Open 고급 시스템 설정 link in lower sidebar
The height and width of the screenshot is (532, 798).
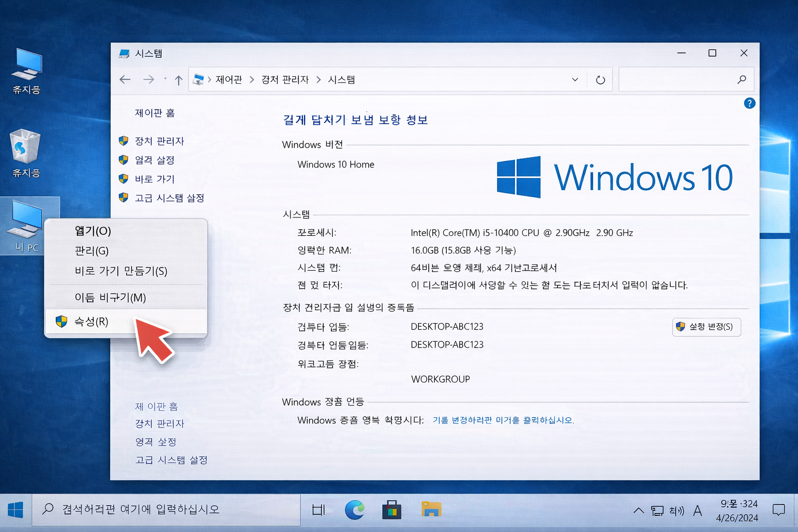click(x=171, y=460)
